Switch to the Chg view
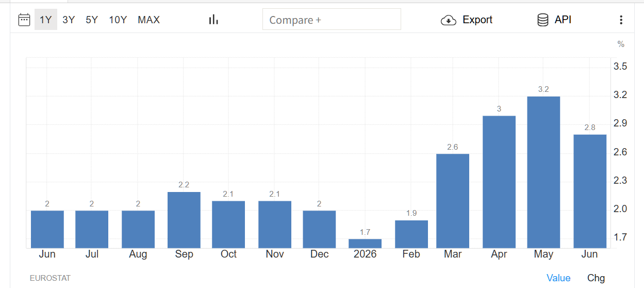Image resolution: width=644 pixels, height=288 pixels. coord(596,278)
